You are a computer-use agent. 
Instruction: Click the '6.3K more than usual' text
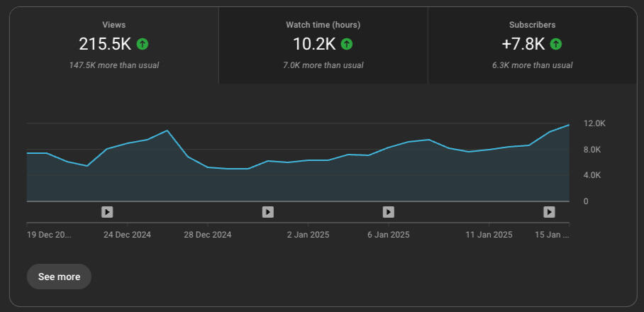(x=532, y=65)
